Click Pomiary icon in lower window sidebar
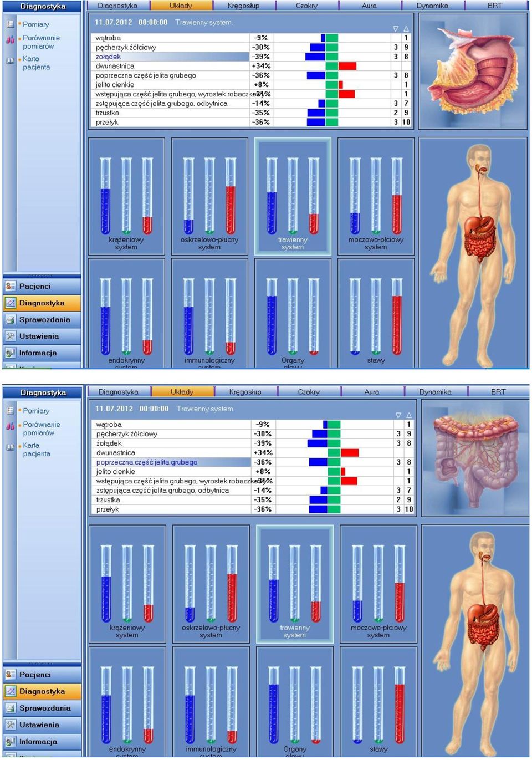This screenshot has width=532, height=760. point(11,411)
